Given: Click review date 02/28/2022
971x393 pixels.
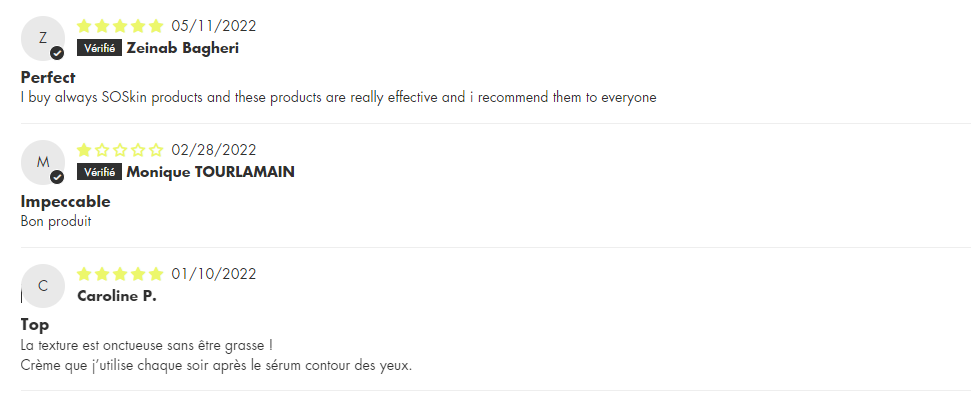Looking at the screenshot, I should click(x=214, y=150).
